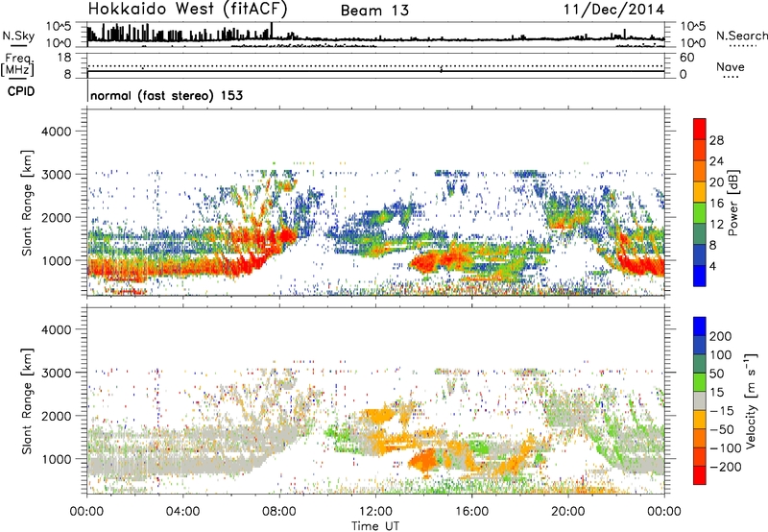Select the '24' power colorbar label
768x532 pixels.
coord(716,161)
